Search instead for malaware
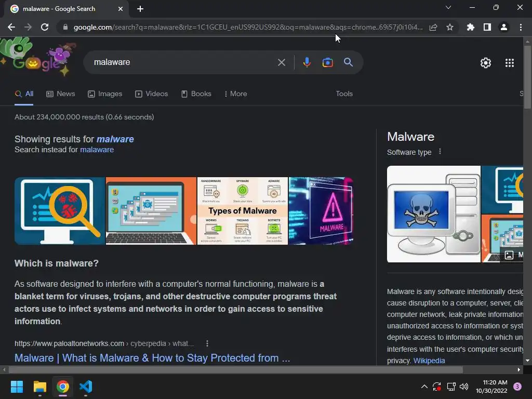This screenshot has width=532, height=399. click(x=97, y=150)
